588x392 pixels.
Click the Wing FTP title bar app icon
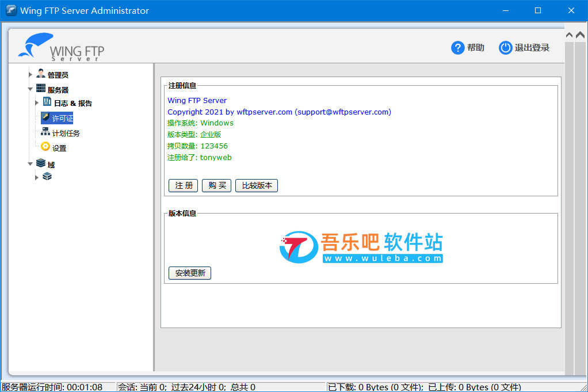coord(12,10)
